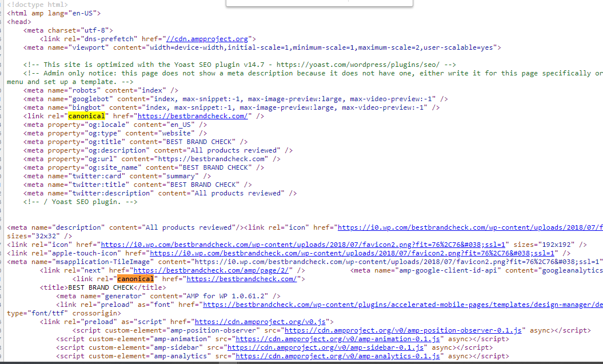Open the preload font design-manager link

click(x=402, y=305)
